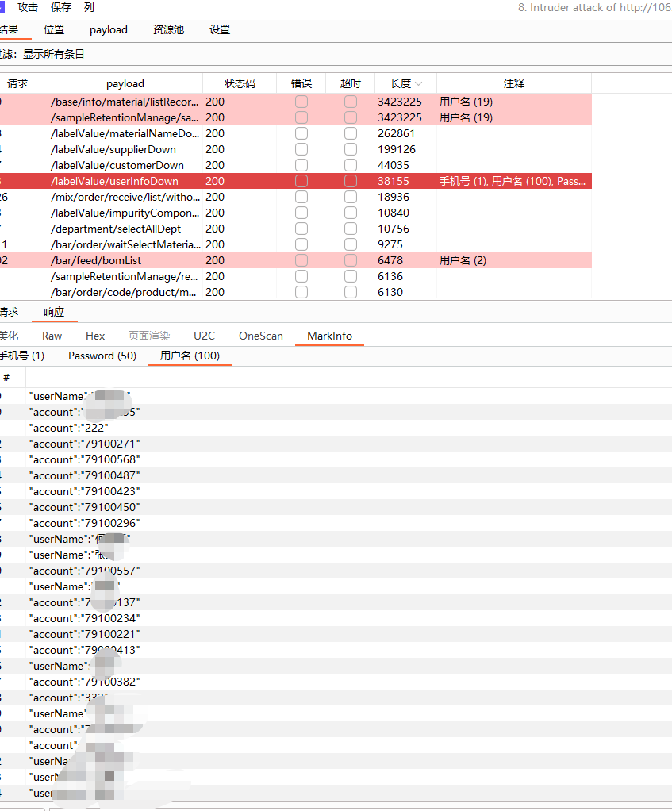Select match row "account":"79100487"
The image size is (672, 811).
click(x=336, y=475)
